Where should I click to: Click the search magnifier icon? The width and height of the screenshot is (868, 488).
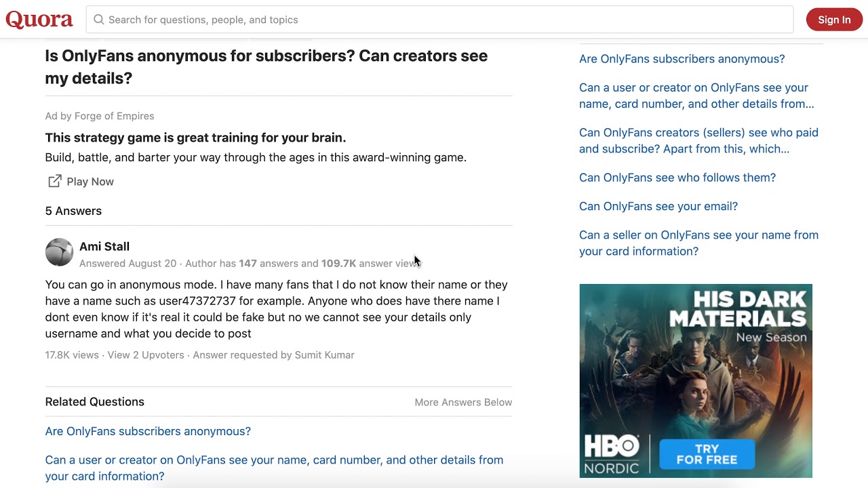[99, 20]
